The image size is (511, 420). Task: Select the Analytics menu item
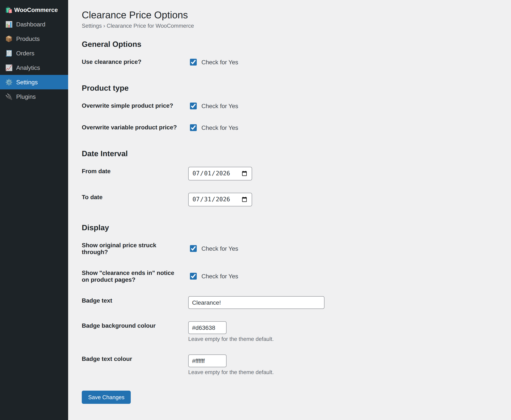coord(34,68)
